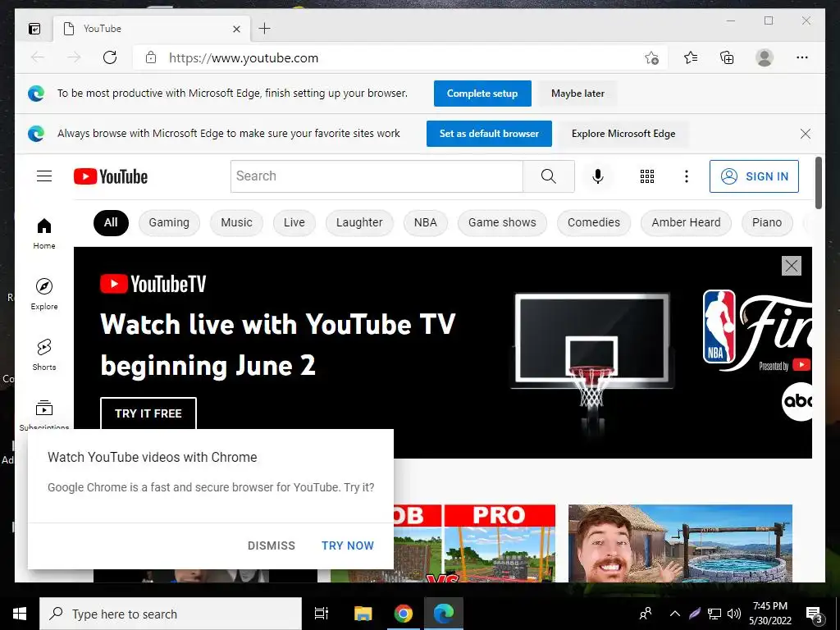
Task: Go to Home in the YouTube sidebar
Action: point(44,234)
